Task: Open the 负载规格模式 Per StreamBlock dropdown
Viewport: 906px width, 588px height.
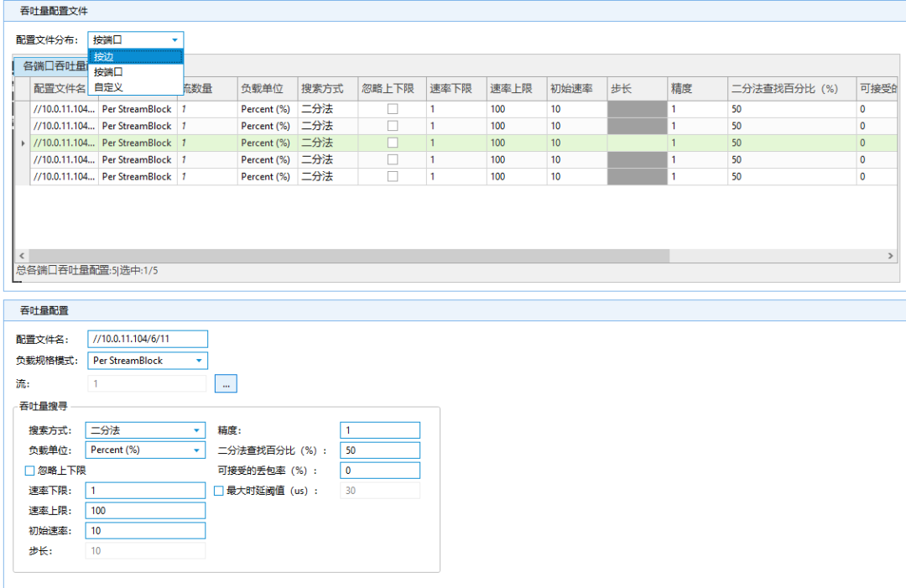Action: coord(199,361)
